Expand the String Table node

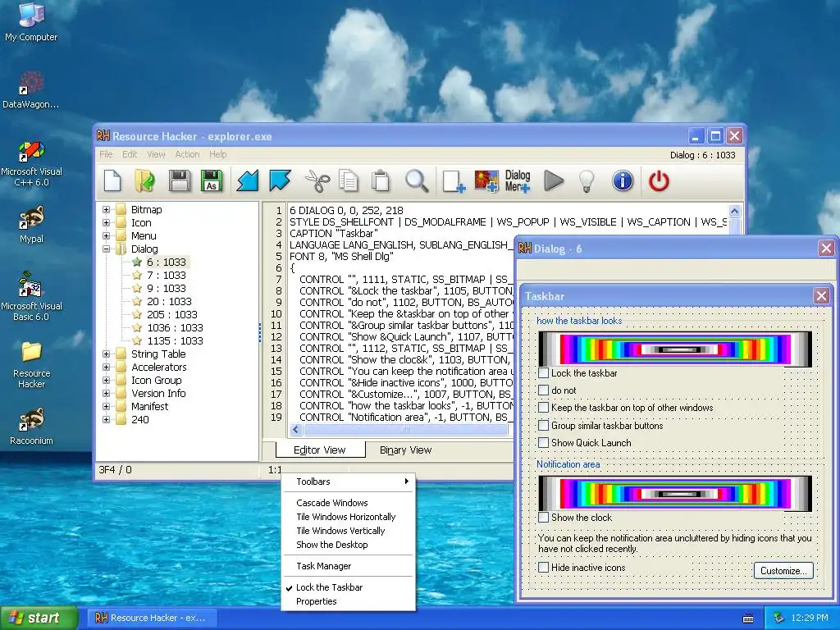click(x=106, y=354)
